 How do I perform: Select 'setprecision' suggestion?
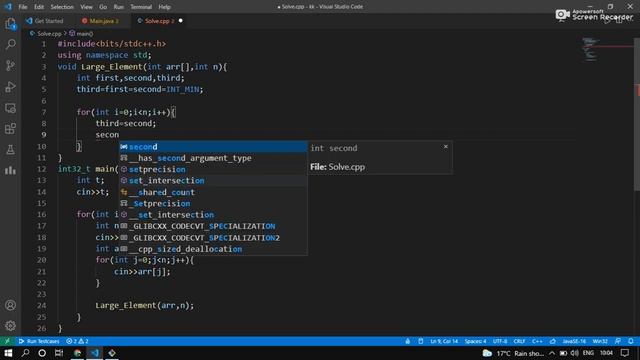[213, 169]
